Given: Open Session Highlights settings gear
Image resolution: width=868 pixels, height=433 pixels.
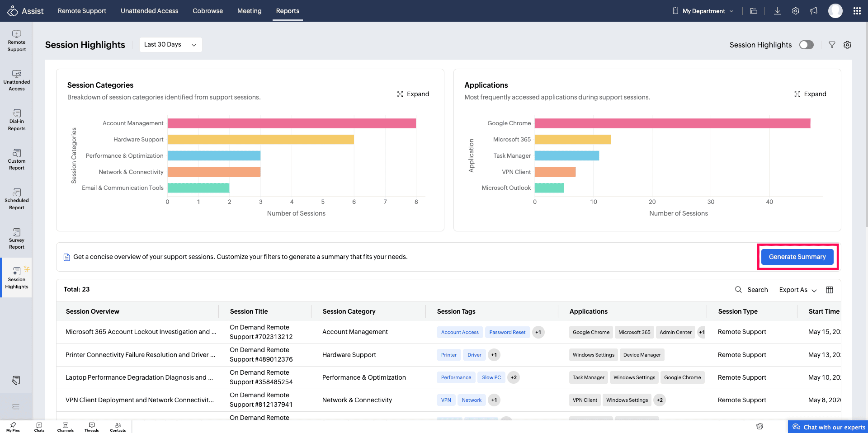Looking at the screenshot, I should pyautogui.click(x=848, y=45).
